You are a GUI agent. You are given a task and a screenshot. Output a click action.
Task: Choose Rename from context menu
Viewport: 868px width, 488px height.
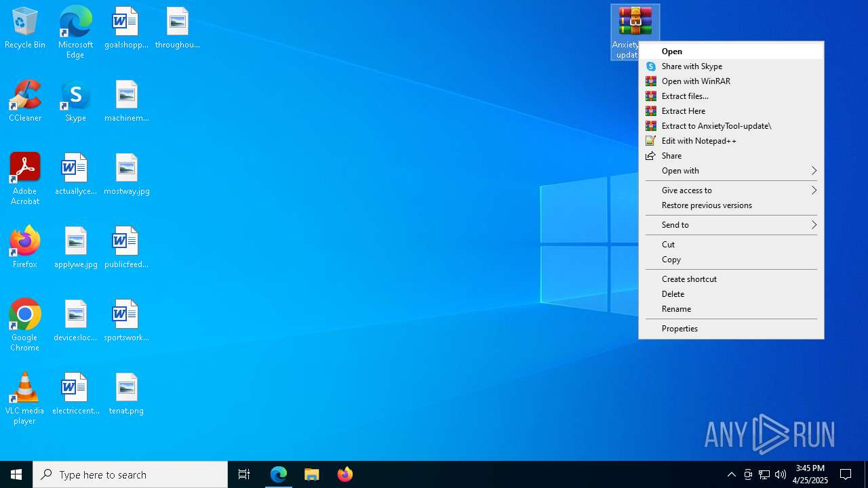click(731, 309)
